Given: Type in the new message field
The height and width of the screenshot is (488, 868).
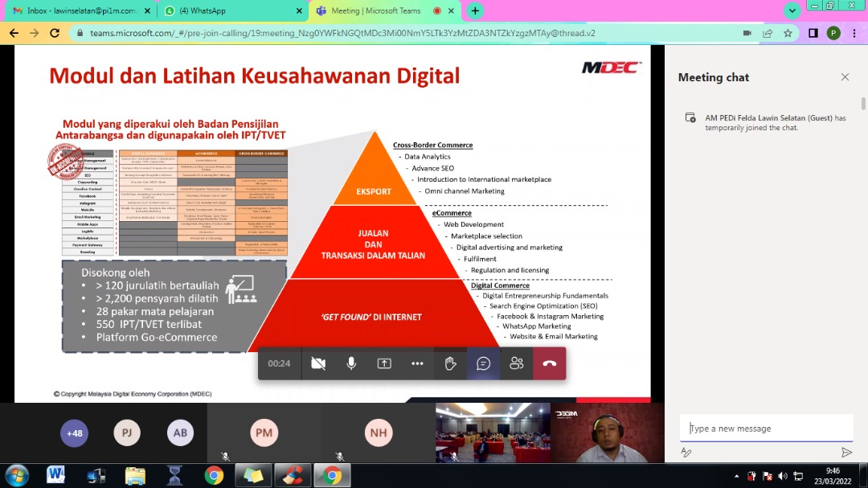Looking at the screenshot, I should (x=764, y=429).
